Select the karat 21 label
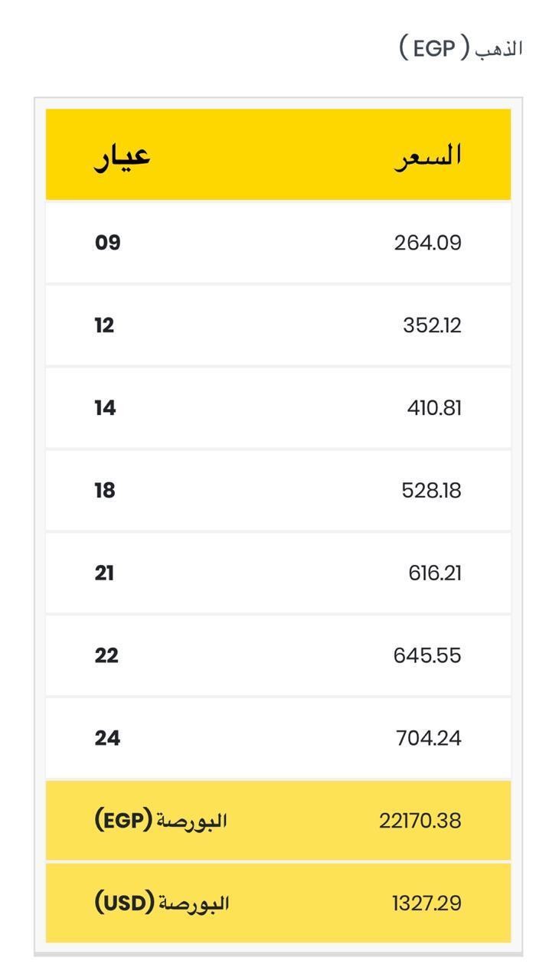The width and height of the screenshot is (559, 980). (x=105, y=573)
